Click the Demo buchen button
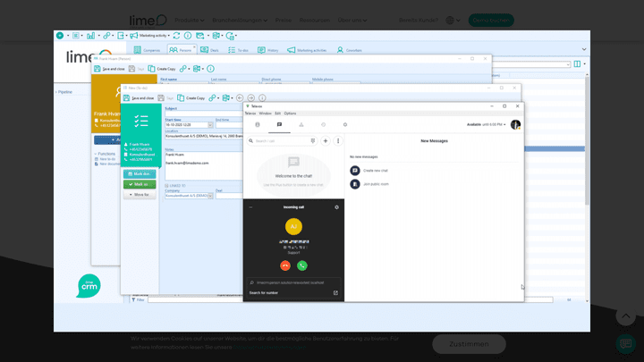The height and width of the screenshot is (362, 644). (491, 20)
